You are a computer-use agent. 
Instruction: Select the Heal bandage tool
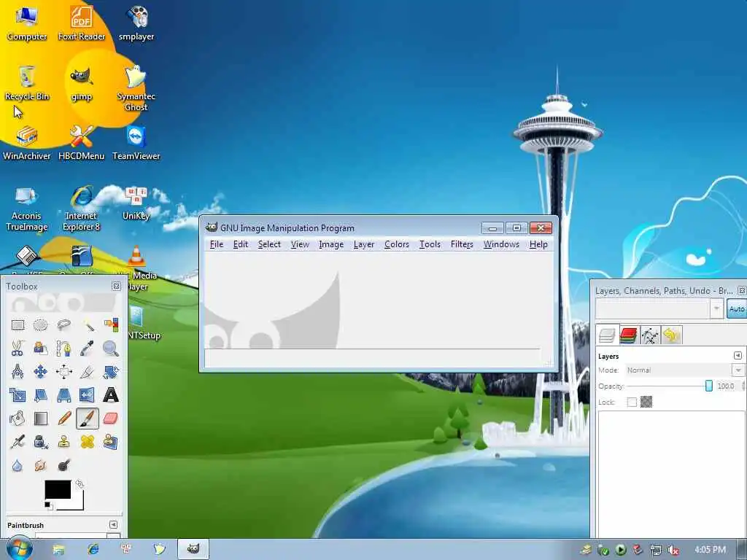click(88, 442)
